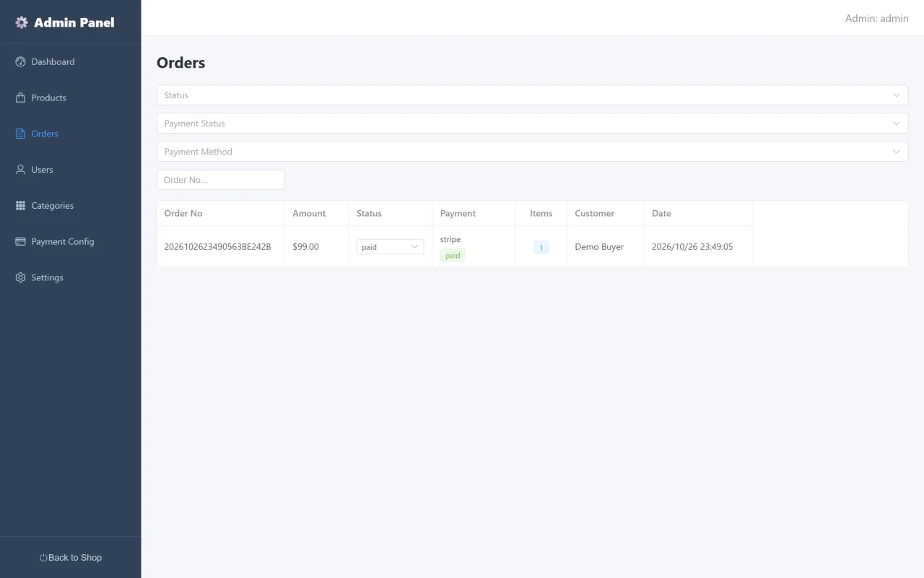924x578 pixels.
Task: Expand the Payment Status chevron arrow
Action: coord(896,124)
